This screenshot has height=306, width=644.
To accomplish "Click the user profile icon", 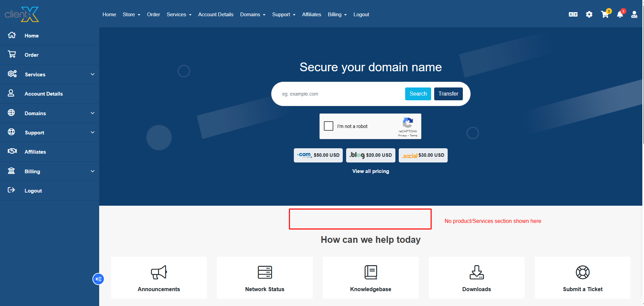I will tap(634, 15).
